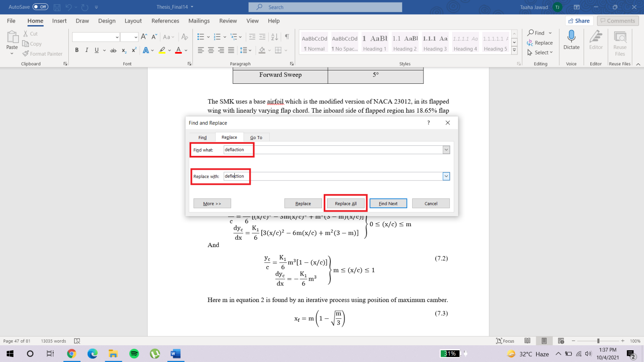This screenshot has height=362, width=644.
Task: Toggle bold formatting
Action: click(x=77, y=49)
